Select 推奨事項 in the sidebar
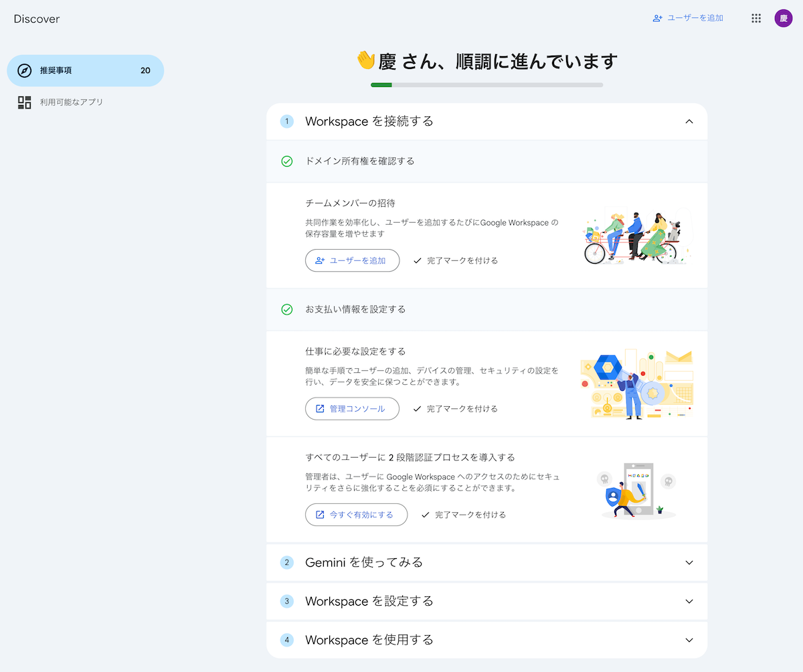The width and height of the screenshot is (803, 672). (x=85, y=71)
